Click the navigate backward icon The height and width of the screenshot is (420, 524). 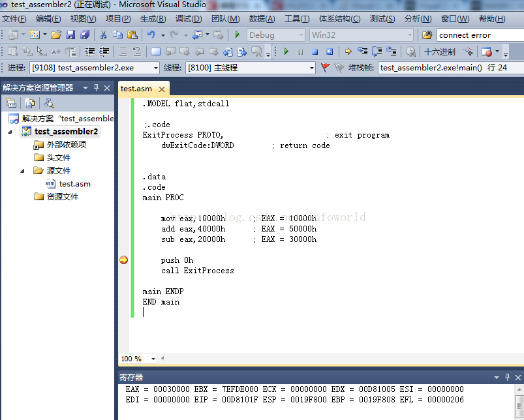pos(197,35)
